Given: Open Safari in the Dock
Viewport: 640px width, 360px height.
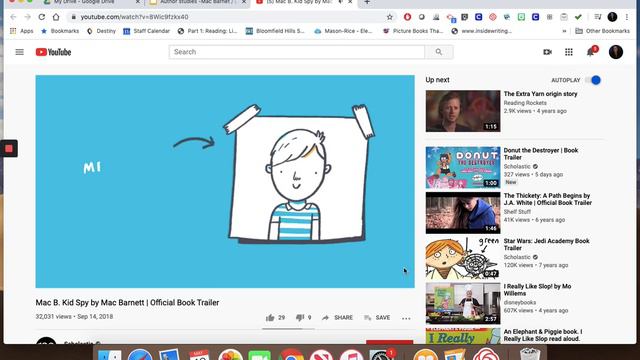Looking at the screenshot, I should pyautogui.click(x=140, y=355).
